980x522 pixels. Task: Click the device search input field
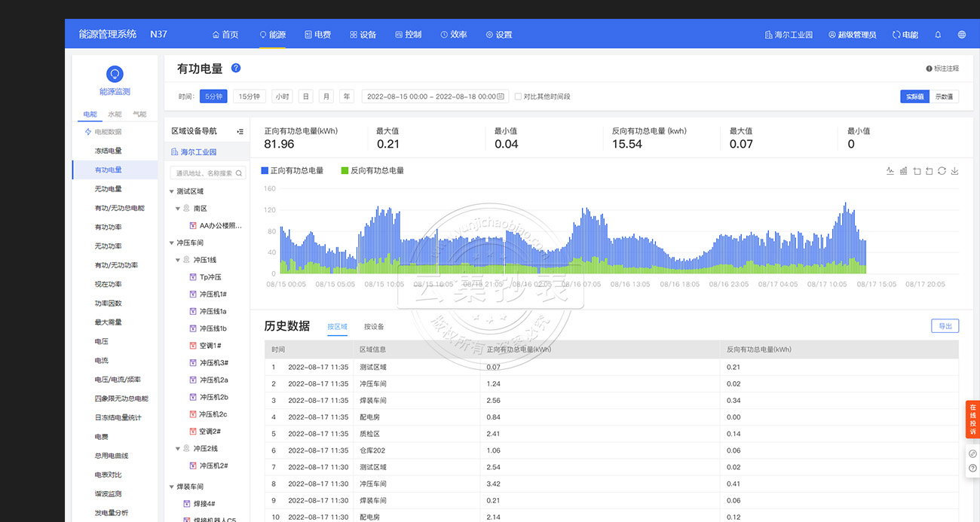click(x=205, y=173)
